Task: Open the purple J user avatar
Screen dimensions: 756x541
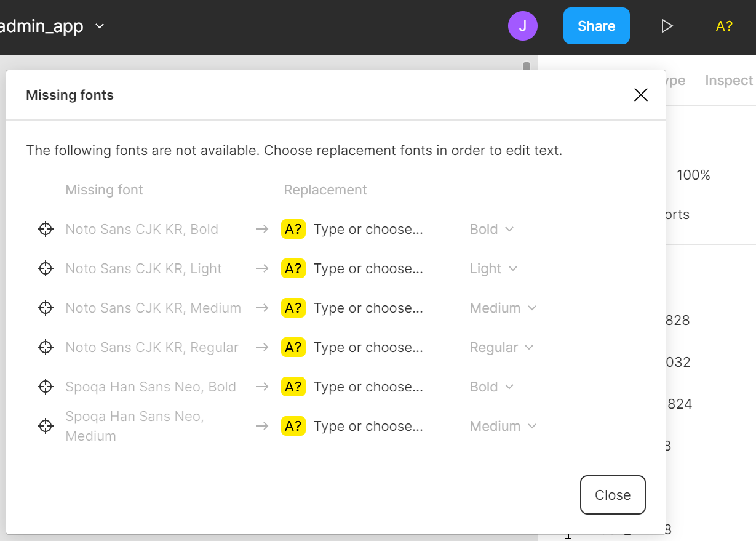Action: 523,26
